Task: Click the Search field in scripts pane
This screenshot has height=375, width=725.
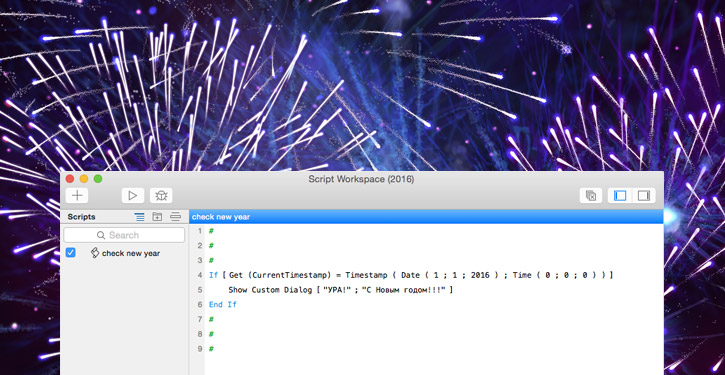Action: (124, 235)
